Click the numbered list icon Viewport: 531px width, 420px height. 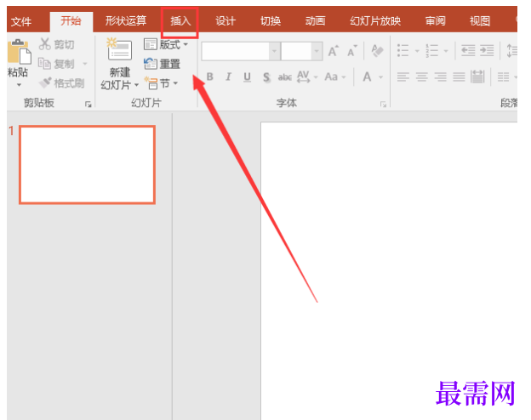[x=432, y=51]
